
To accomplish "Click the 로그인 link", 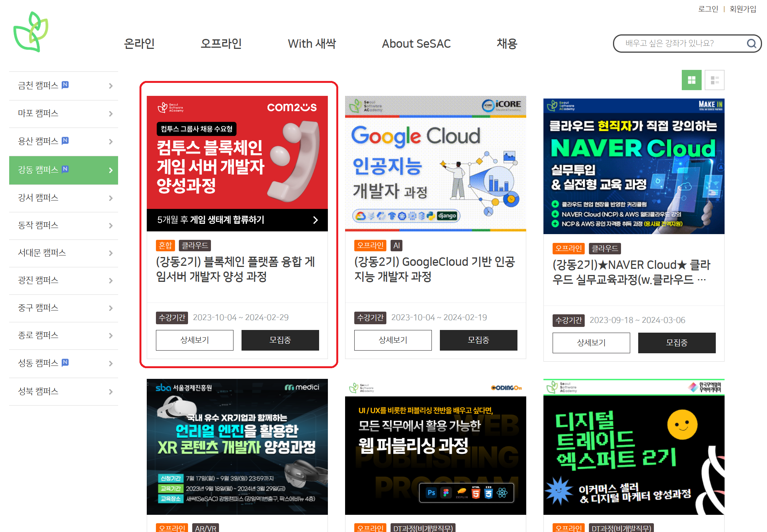I will click(708, 9).
